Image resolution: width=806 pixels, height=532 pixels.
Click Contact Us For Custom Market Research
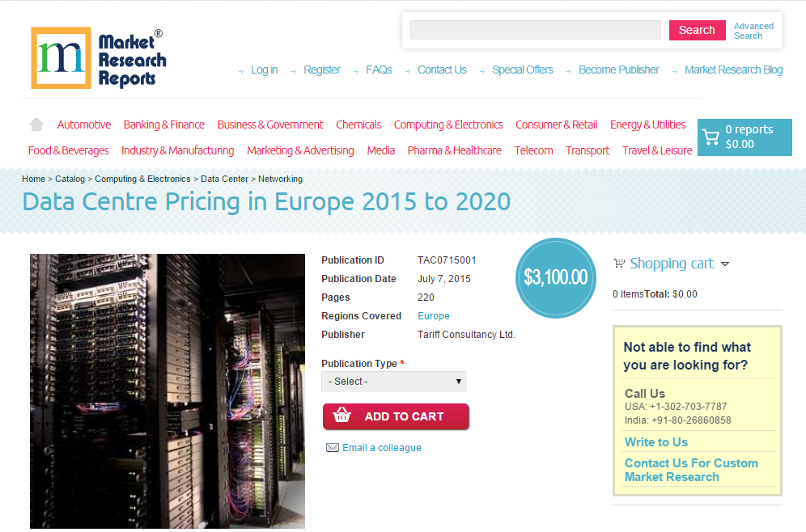pos(691,470)
